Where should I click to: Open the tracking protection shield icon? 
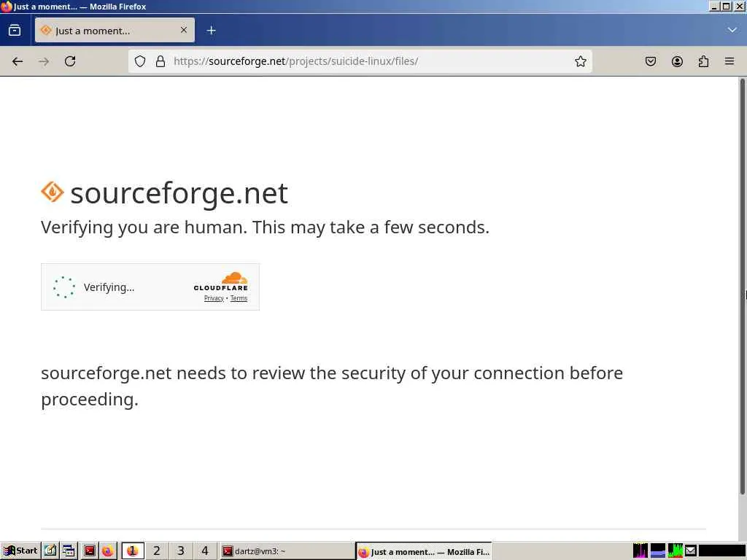pos(139,61)
